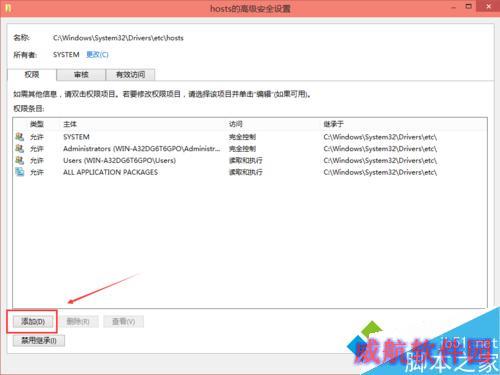
Task: Click 读取和执行 in the Users row
Action: pyautogui.click(x=246, y=160)
